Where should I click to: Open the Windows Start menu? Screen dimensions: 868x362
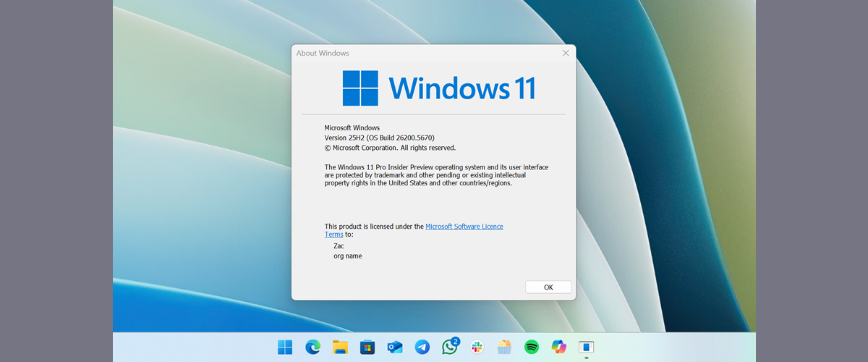[285, 347]
